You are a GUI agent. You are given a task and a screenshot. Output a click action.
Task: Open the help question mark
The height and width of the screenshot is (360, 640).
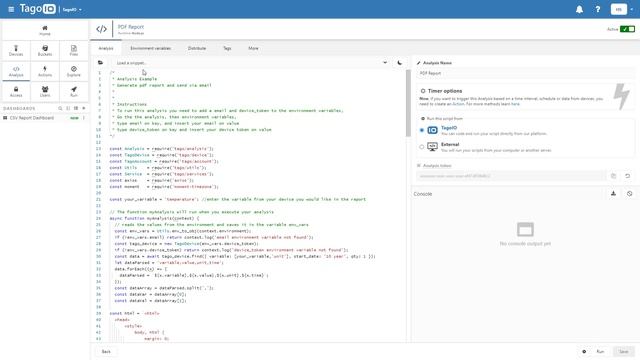pos(598,9)
